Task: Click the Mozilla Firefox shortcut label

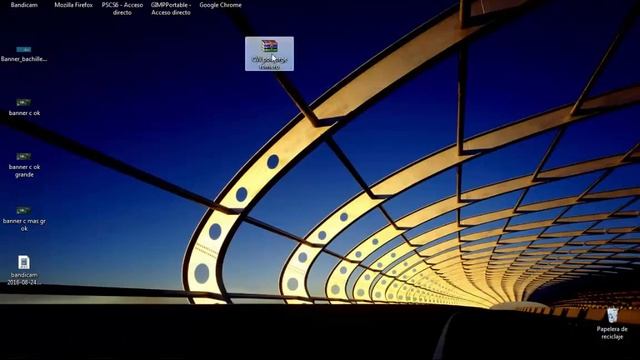Action: point(73,5)
